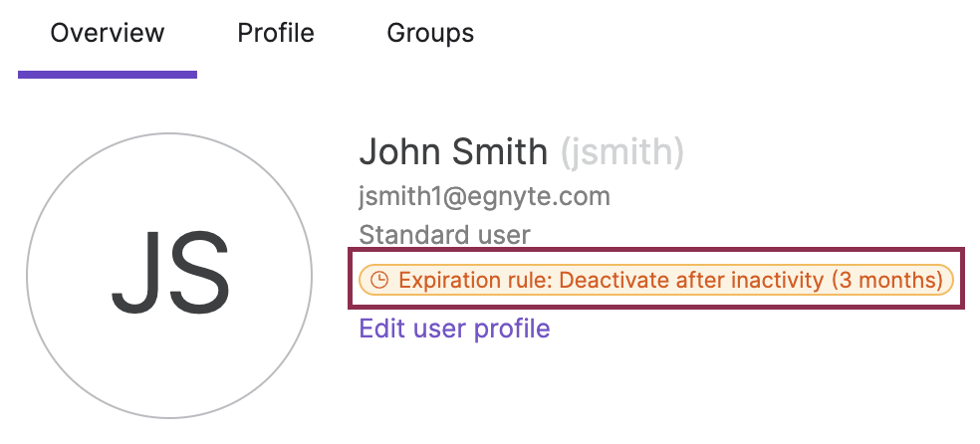Click the clock icon in expiration badge
980x444 pixels.
click(x=378, y=280)
